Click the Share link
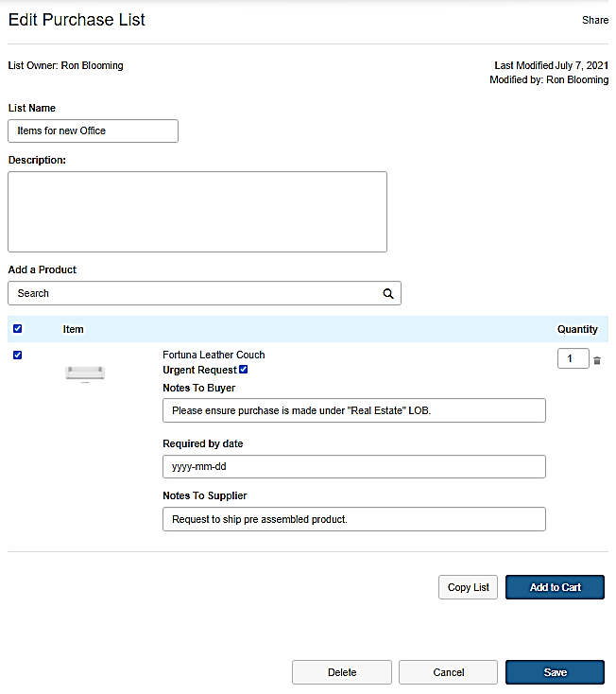 pos(595,20)
